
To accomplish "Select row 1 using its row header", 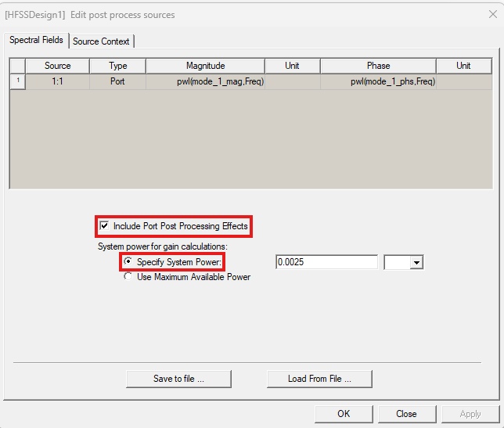I will [17, 81].
